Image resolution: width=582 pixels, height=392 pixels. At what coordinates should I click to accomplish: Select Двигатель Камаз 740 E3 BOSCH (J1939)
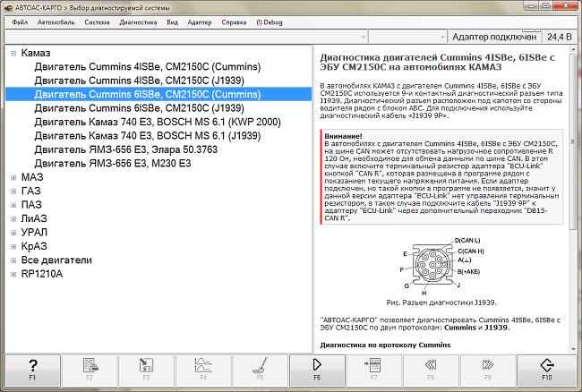pos(148,136)
